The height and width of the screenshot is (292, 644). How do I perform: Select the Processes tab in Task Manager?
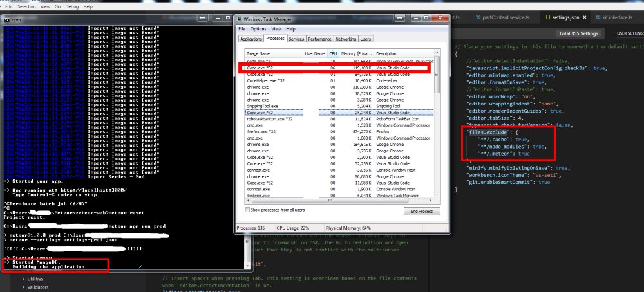point(275,39)
